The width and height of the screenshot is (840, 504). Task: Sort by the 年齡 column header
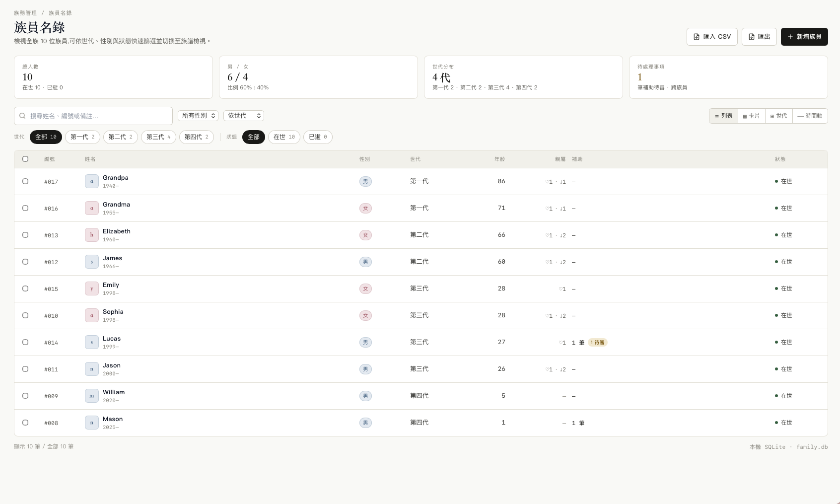(499, 159)
